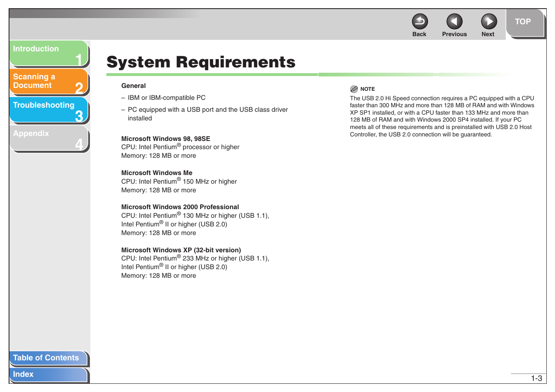This screenshot has width=555, height=392.
Task: Select 'CPU: Intel Pentium 150 MHz or higher' line
Action: pos(179,181)
